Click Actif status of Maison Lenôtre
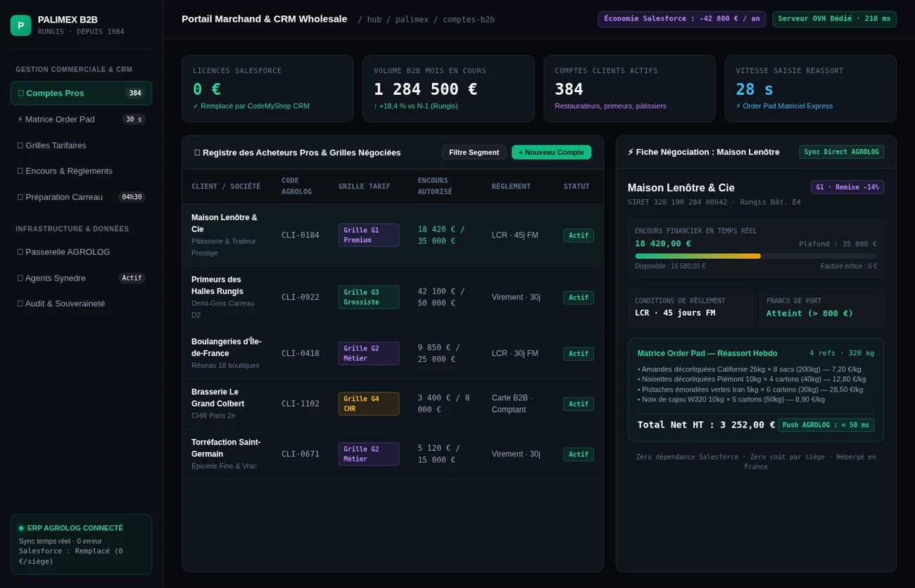The height and width of the screenshot is (588, 915). [579, 235]
